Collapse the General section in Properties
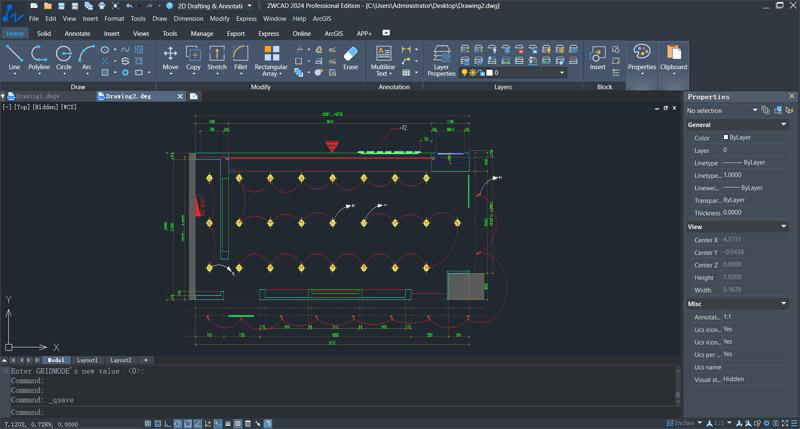The height and width of the screenshot is (429, 800). coord(784,124)
